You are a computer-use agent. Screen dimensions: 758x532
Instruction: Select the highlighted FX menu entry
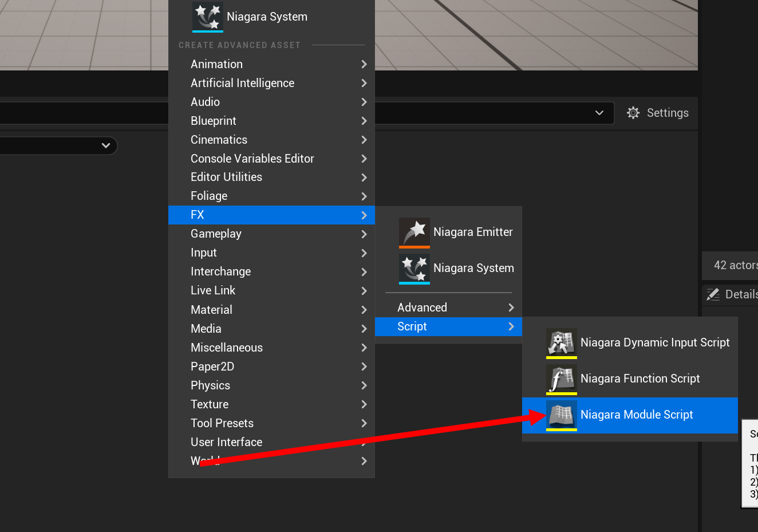point(272,215)
